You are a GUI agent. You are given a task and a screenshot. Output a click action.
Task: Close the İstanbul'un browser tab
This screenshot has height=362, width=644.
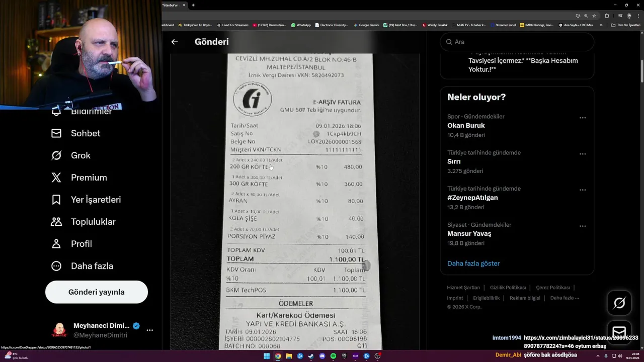(184, 5)
